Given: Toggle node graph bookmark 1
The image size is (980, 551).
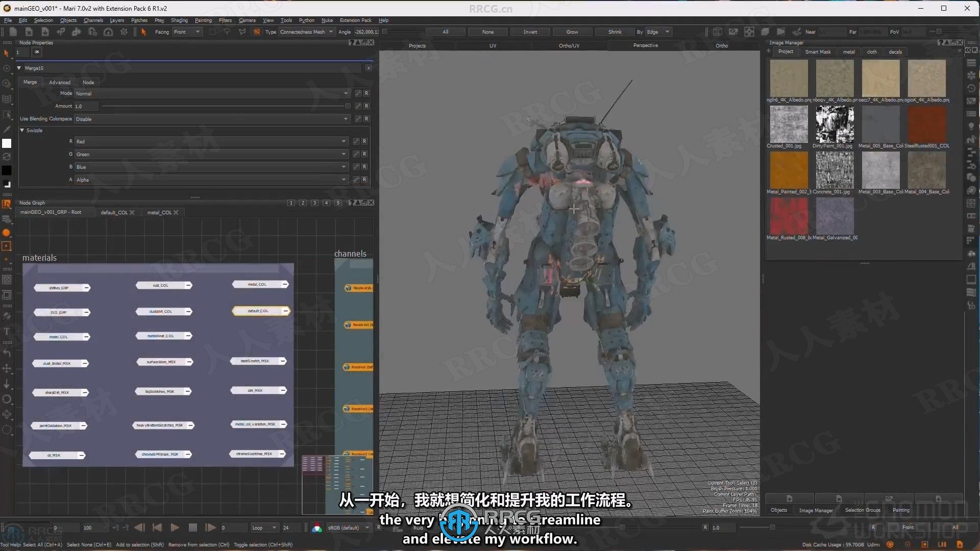Looking at the screenshot, I should tap(291, 203).
